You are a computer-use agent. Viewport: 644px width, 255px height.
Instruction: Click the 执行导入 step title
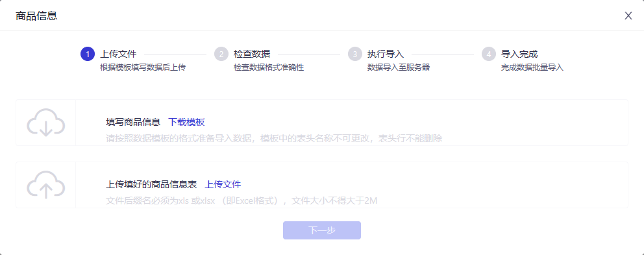coord(386,54)
